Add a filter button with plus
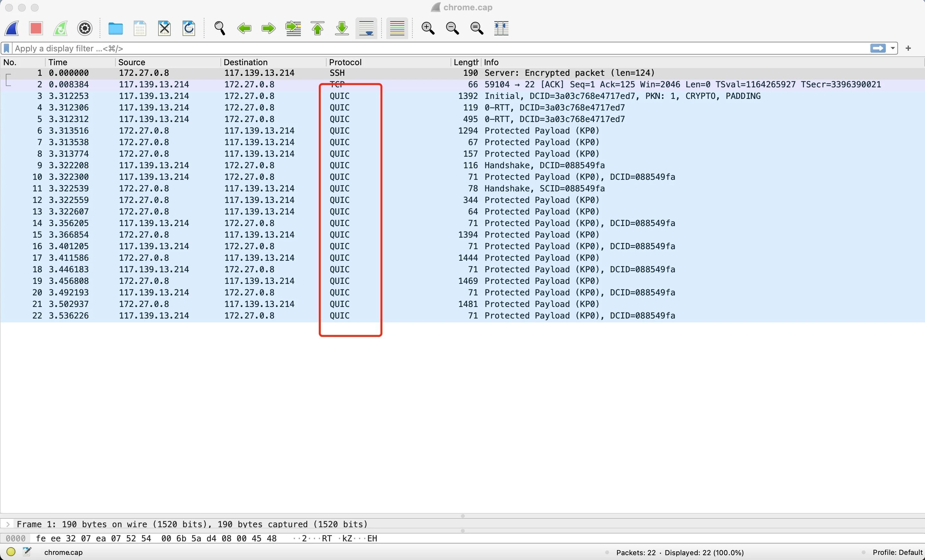Screen dimensions: 925x560 (908, 48)
